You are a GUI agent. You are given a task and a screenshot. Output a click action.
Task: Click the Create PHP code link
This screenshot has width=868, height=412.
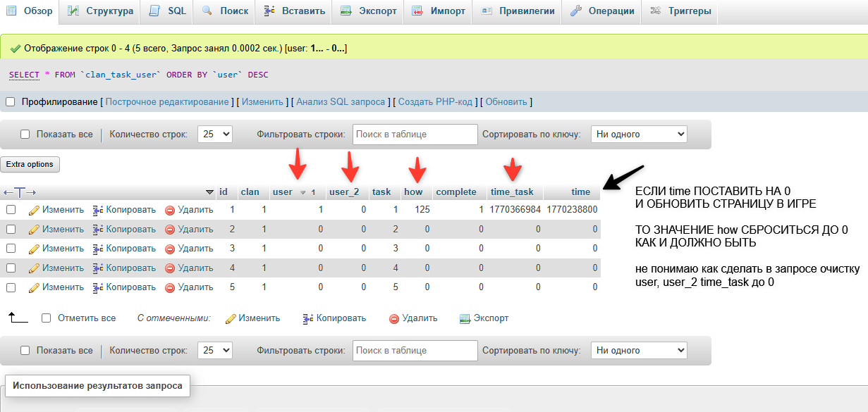[x=435, y=102]
